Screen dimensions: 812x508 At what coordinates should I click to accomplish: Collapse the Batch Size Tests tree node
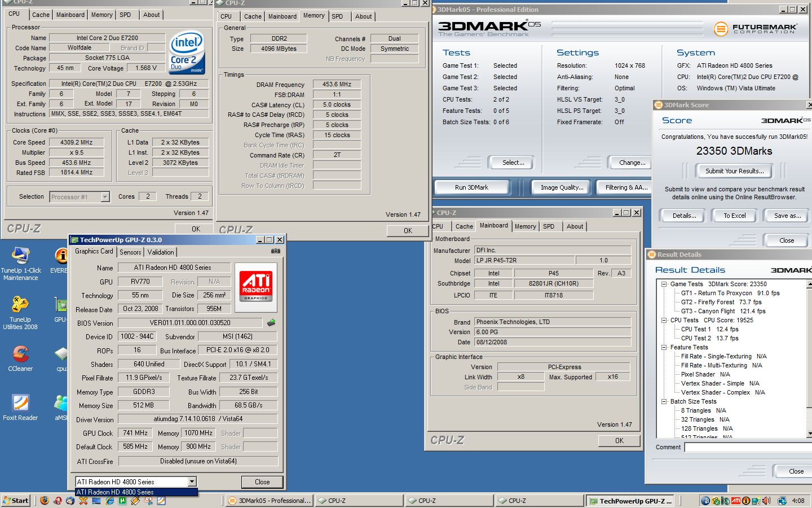click(x=664, y=401)
